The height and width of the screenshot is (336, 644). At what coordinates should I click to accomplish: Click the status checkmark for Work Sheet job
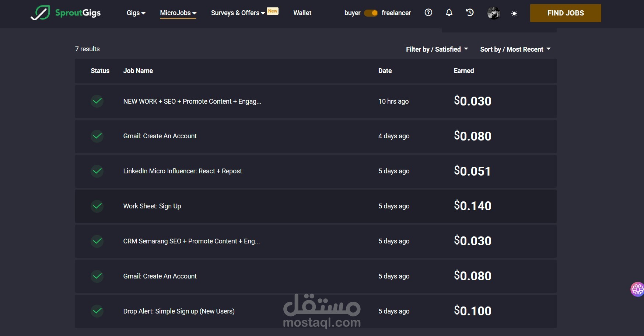point(97,206)
